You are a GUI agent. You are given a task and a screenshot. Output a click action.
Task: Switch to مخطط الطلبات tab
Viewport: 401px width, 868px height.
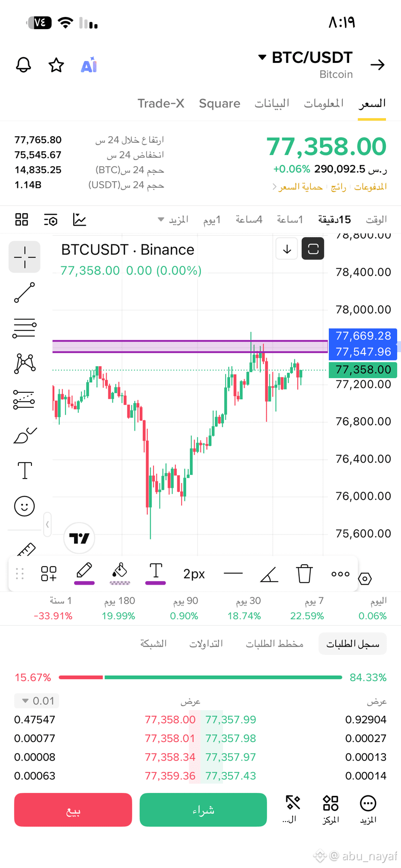click(x=275, y=644)
